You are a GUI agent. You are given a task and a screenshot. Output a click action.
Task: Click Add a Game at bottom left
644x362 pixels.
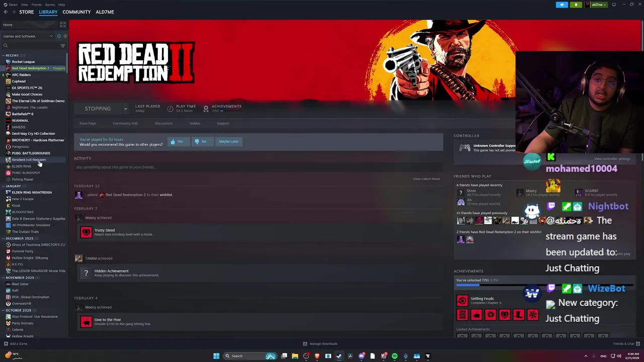pos(15,344)
